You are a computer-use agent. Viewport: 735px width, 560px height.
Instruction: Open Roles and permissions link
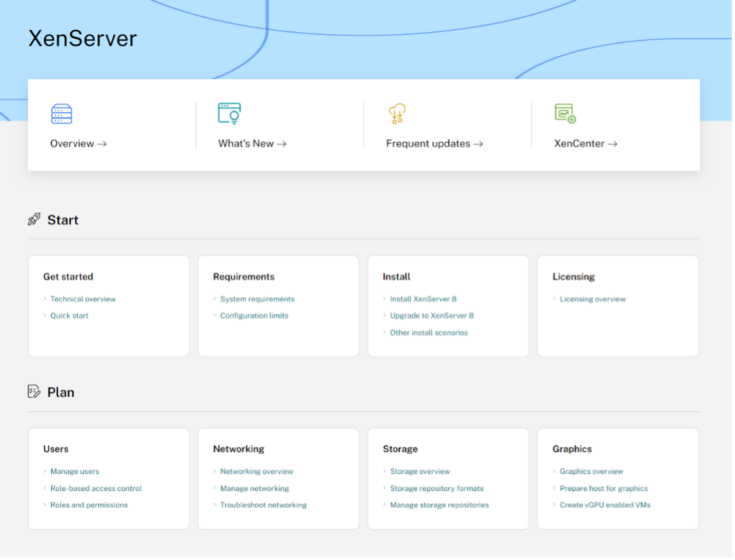point(89,505)
